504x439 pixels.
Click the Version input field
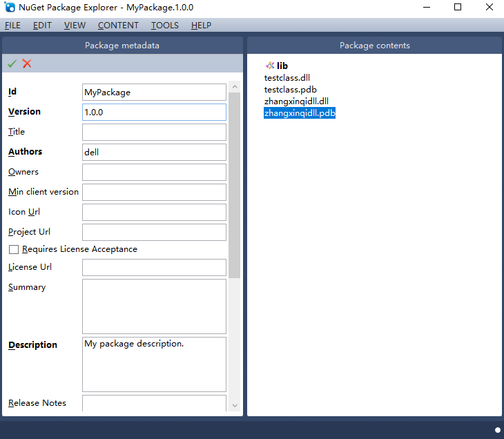pyautogui.click(x=154, y=112)
